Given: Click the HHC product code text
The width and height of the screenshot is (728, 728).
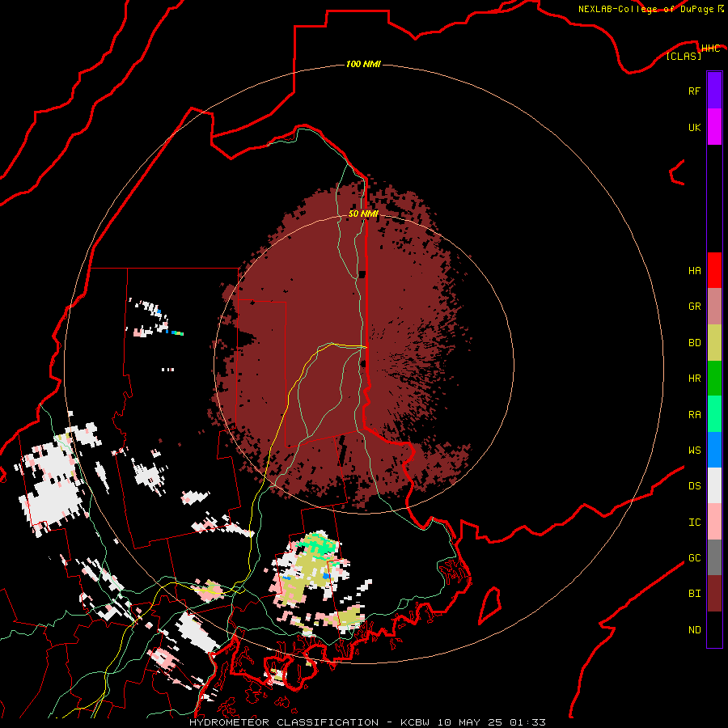Looking at the screenshot, I should (710, 49).
